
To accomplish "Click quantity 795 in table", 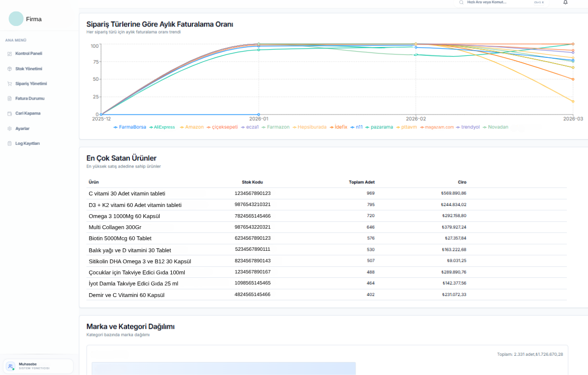I will point(371,205).
